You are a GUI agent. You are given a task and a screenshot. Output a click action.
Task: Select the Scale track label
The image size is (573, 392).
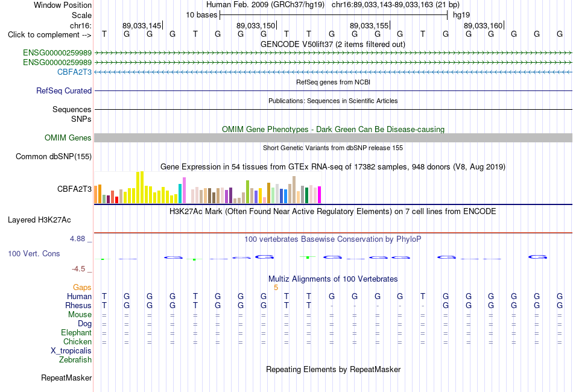point(81,15)
